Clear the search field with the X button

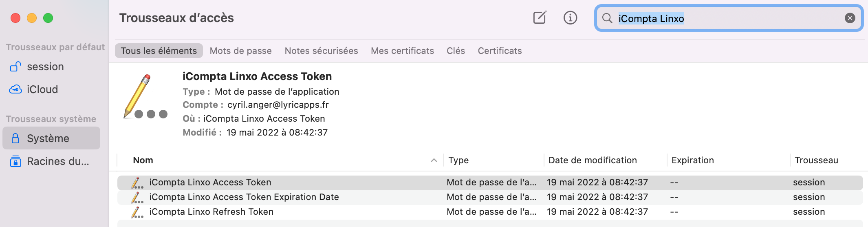850,18
